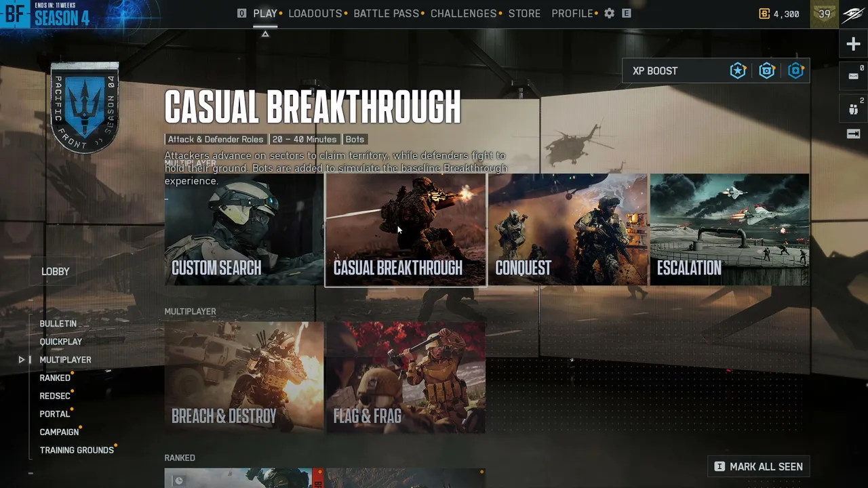This screenshot has height=488, width=868.
Task: Jump to the Campaign section
Action: pos(60,432)
